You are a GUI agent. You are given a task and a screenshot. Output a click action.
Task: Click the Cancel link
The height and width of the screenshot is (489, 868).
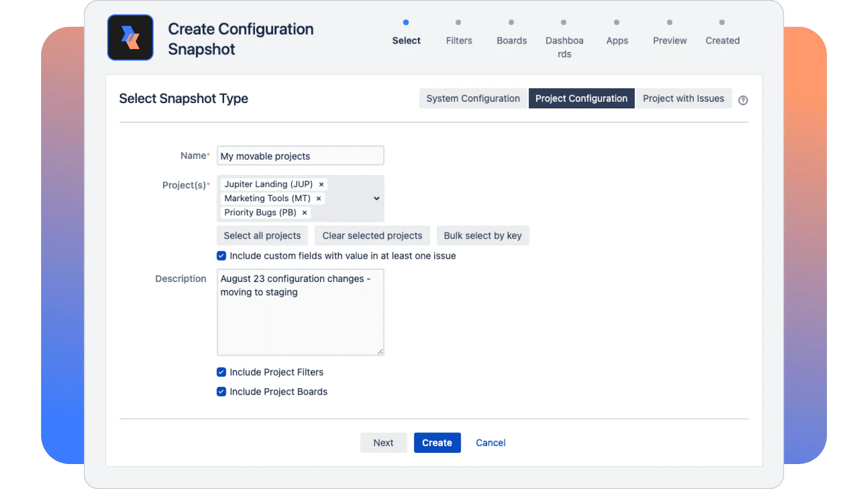click(x=490, y=443)
